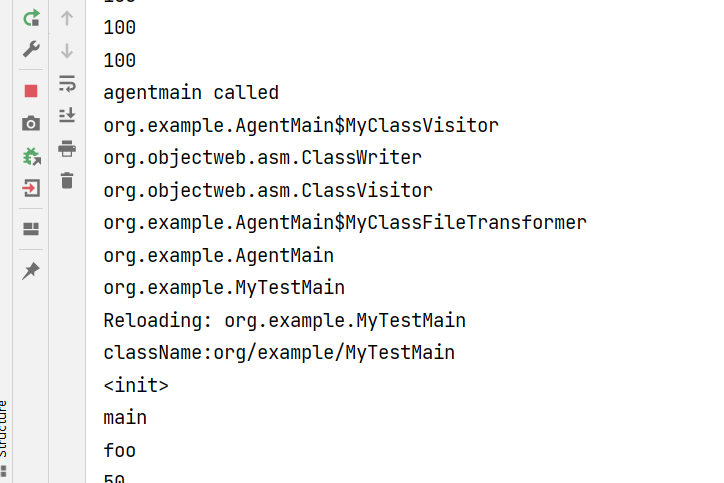Image resolution: width=724 pixels, height=483 pixels.
Task: Click the 'agentmain called' output line
Action: pos(191,93)
